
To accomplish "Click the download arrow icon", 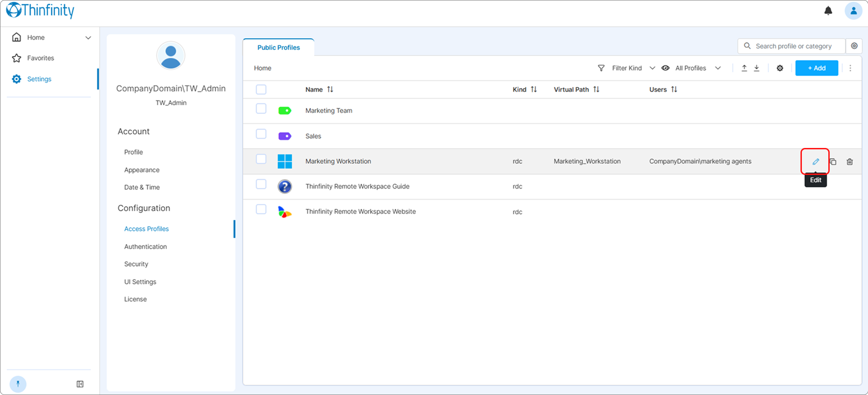I will click(757, 68).
